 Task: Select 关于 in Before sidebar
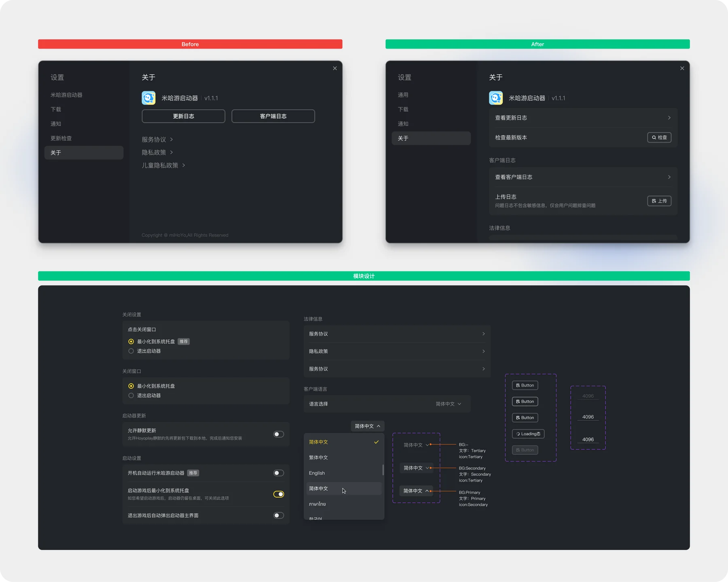point(84,153)
